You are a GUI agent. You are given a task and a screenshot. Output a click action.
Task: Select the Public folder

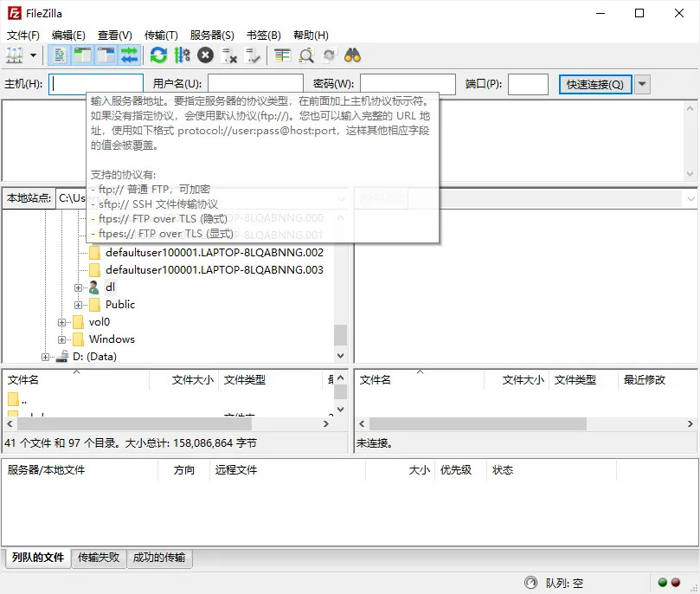pyautogui.click(x=120, y=305)
